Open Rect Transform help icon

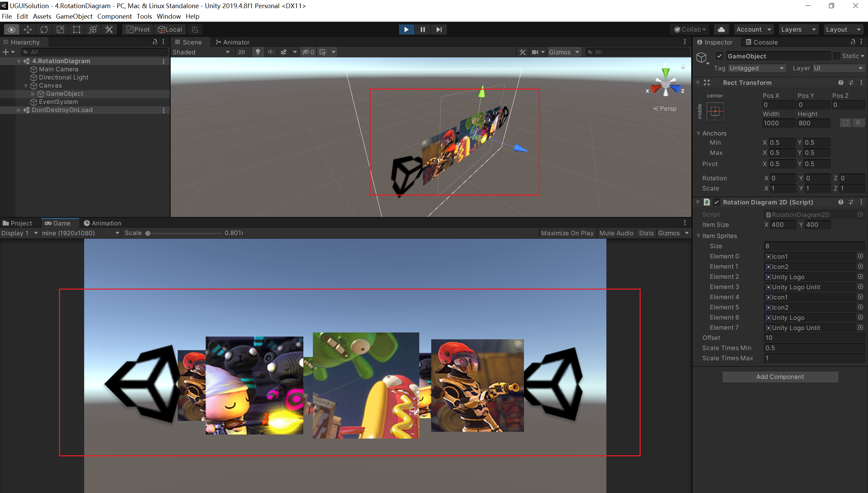coord(841,83)
